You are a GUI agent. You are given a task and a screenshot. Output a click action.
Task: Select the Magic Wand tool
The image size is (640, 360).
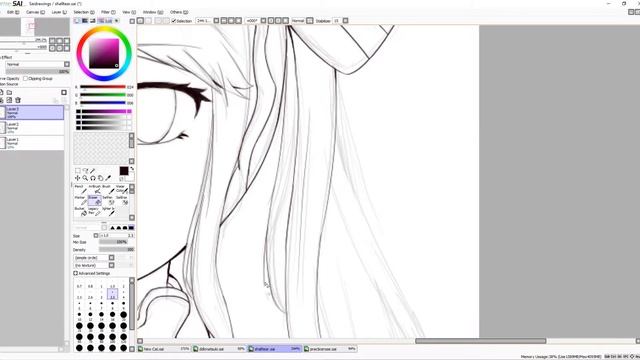pyautogui.click(x=93, y=171)
